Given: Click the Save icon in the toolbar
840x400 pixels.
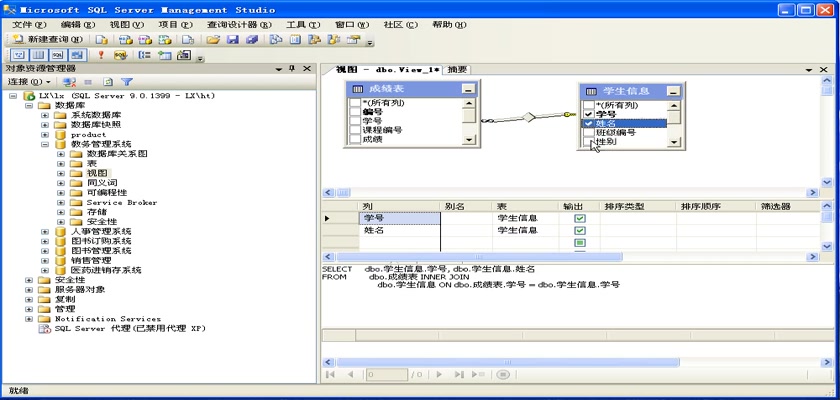Looking at the screenshot, I should pyautogui.click(x=232, y=40).
